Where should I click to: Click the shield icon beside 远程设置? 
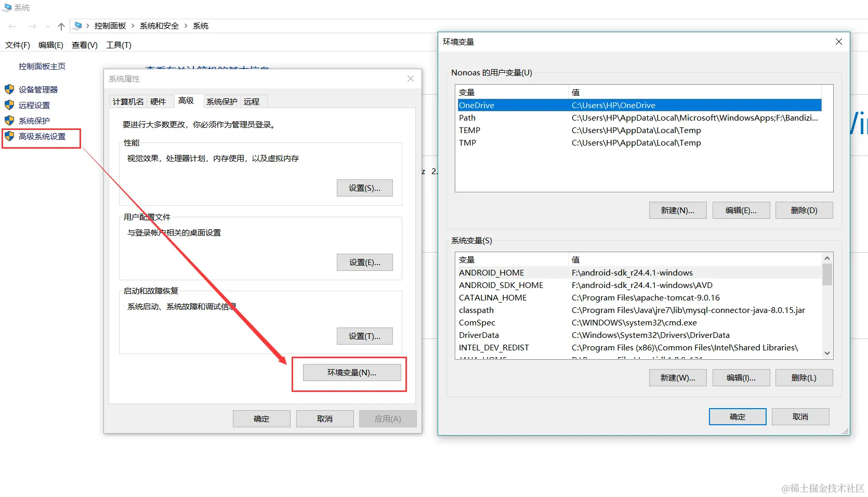coord(9,105)
